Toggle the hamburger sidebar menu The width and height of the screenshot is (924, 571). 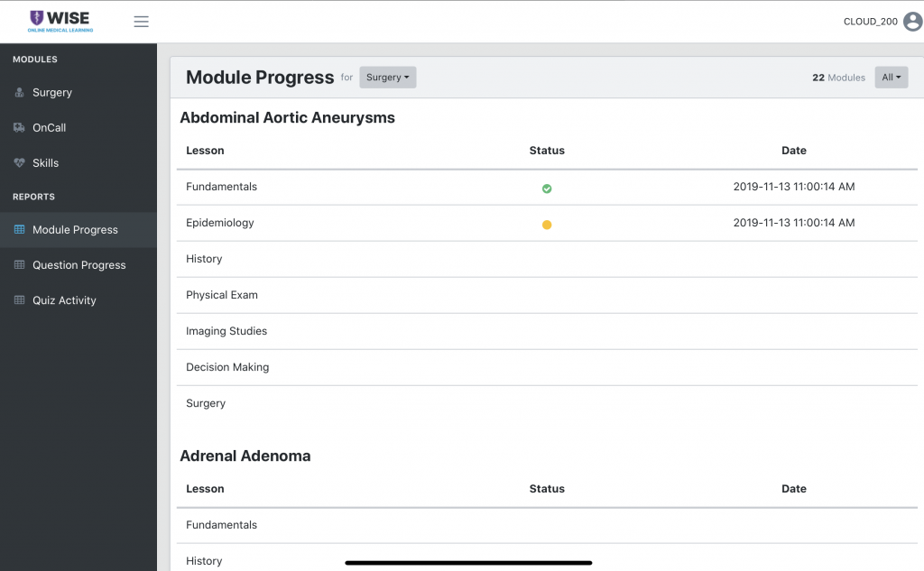pyautogui.click(x=141, y=22)
